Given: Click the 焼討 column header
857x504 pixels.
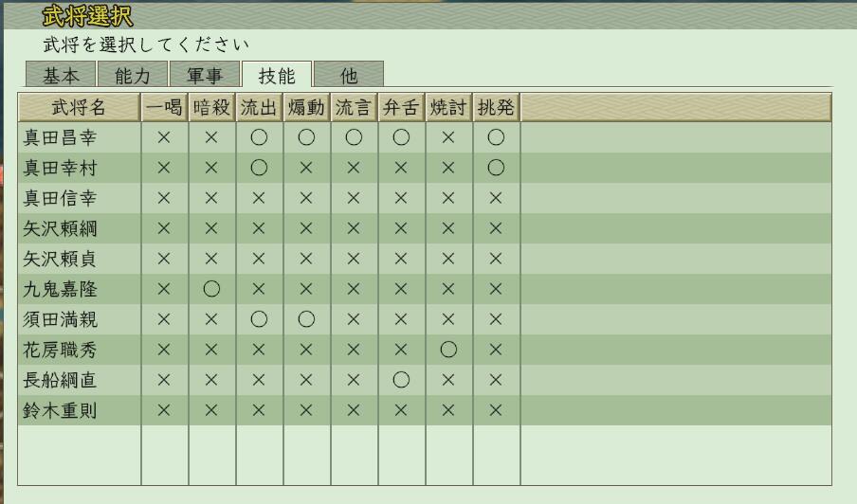Looking at the screenshot, I should pyautogui.click(x=448, y=108).
